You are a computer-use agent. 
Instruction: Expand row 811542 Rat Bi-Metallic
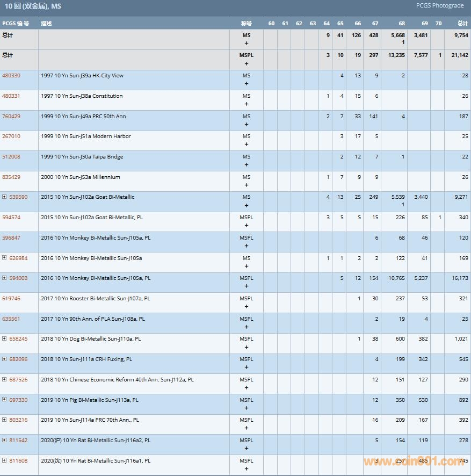[4, 440]
